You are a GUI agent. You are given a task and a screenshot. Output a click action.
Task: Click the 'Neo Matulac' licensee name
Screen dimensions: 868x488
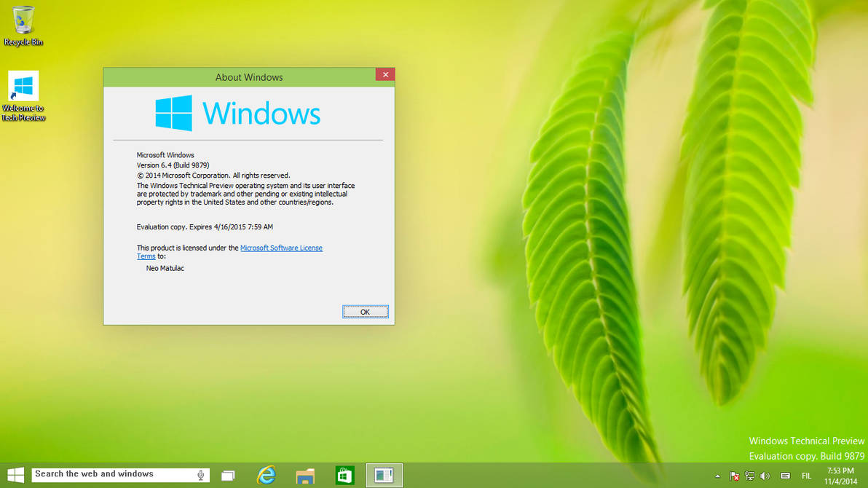(165, 268)
